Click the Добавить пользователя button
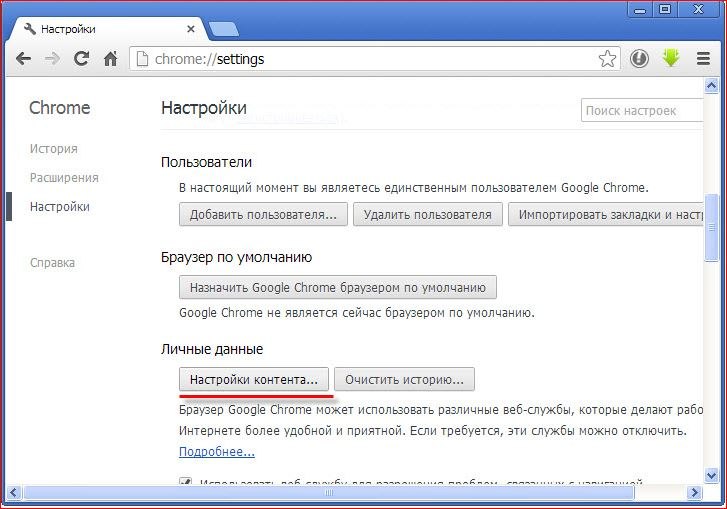 click(x=263, y=215)
